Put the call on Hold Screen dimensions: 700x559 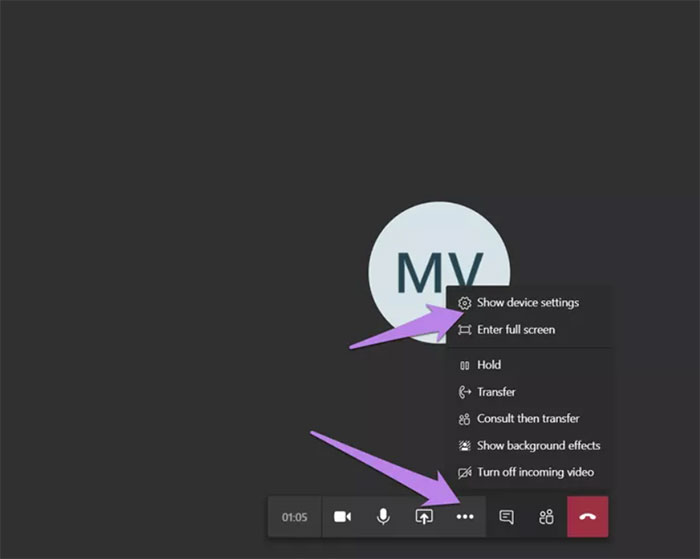(528, 365)
